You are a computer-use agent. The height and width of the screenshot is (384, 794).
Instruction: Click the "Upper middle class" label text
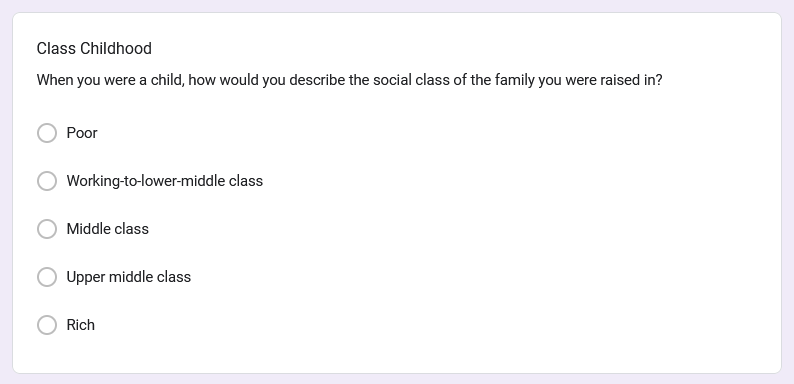(129, 277)
